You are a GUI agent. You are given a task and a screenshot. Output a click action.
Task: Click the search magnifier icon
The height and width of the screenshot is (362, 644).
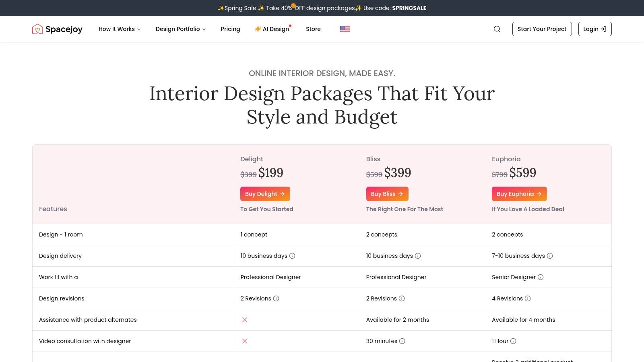pos(497,29)
